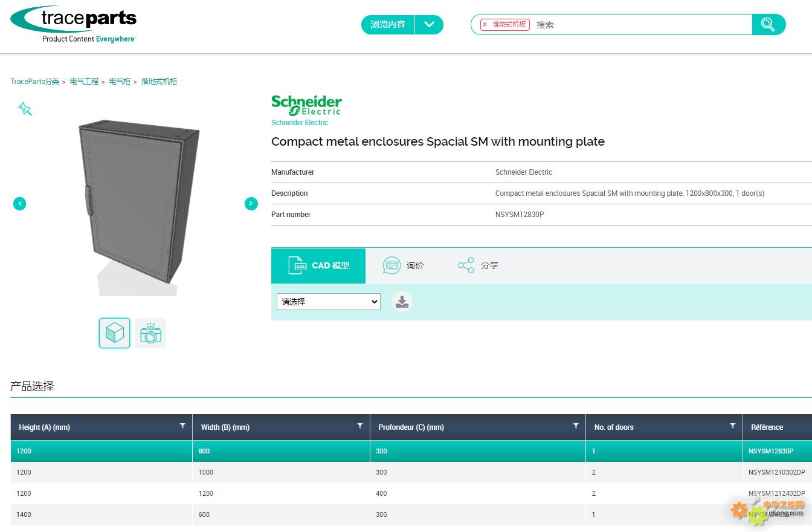This screenshot has width=812, height=532.
Task: Select the camera photo view thumbnail
Action: [x=150, y=333]
